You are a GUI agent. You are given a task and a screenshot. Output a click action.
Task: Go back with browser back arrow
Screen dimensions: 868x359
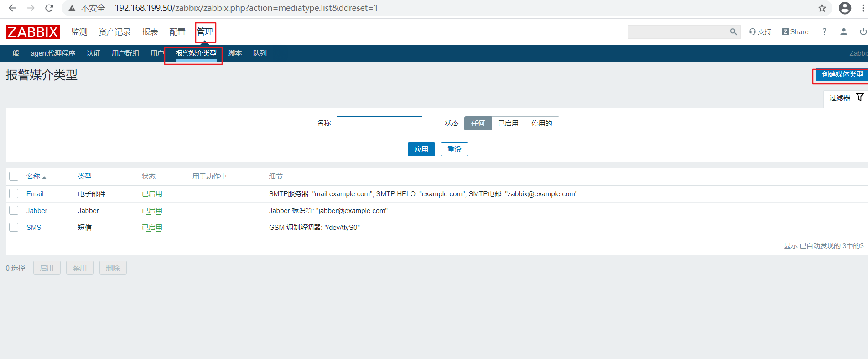click(x=12, y=8)
